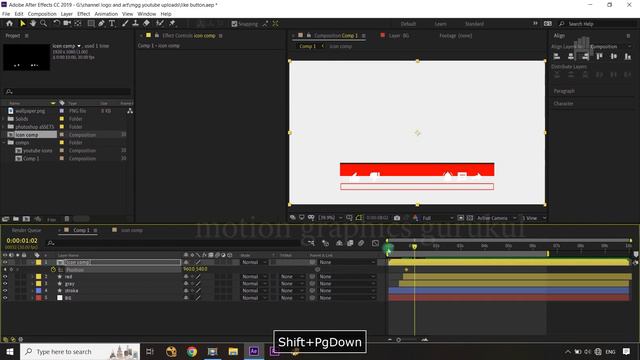Open the Character panel
Image resolution: width=640 pixels, height=360 pixels.
tap(563, 103)
